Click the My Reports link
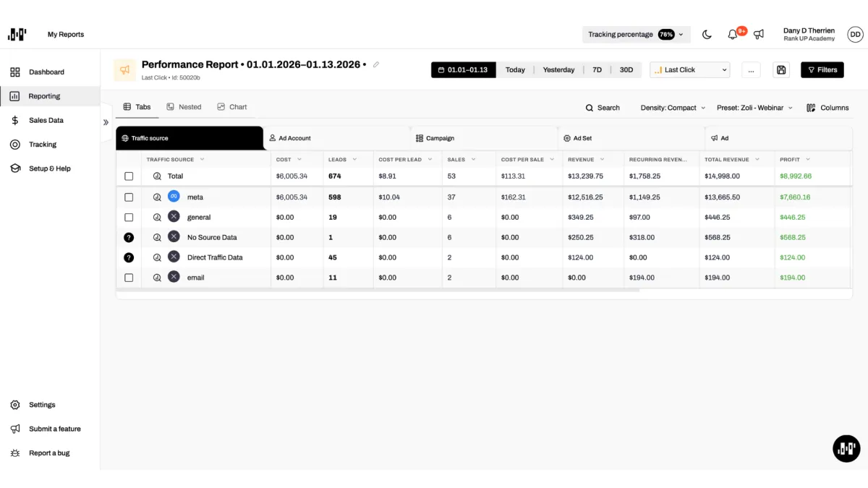 click(x=66, y=34)
